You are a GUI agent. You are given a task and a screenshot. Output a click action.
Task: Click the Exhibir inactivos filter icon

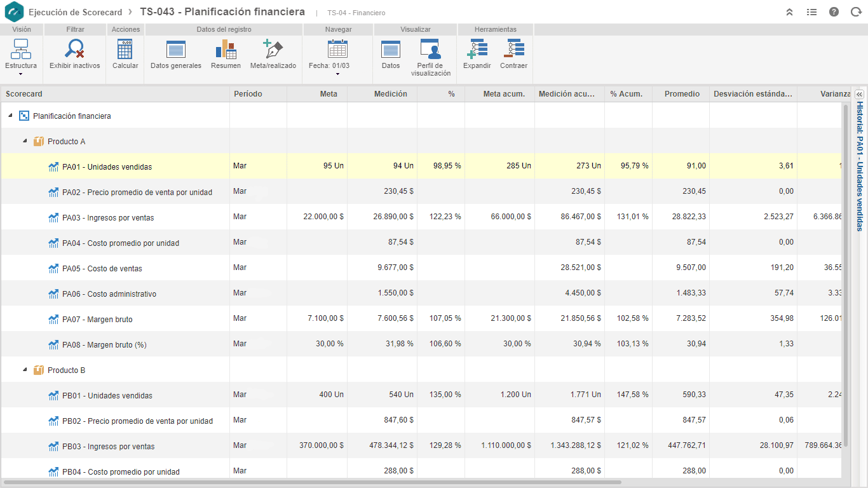coord(75,50)
